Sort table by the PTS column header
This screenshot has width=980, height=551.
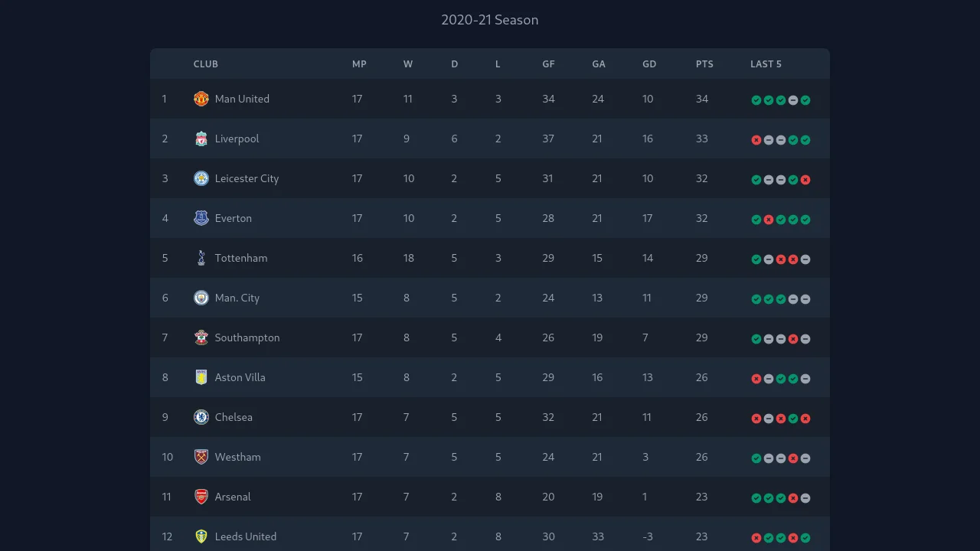[x=704, y=64]
